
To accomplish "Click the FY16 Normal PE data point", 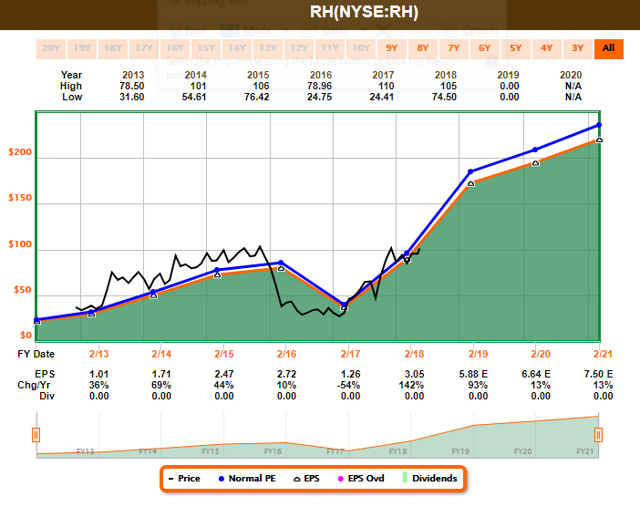I will click(x=281, y=262).
